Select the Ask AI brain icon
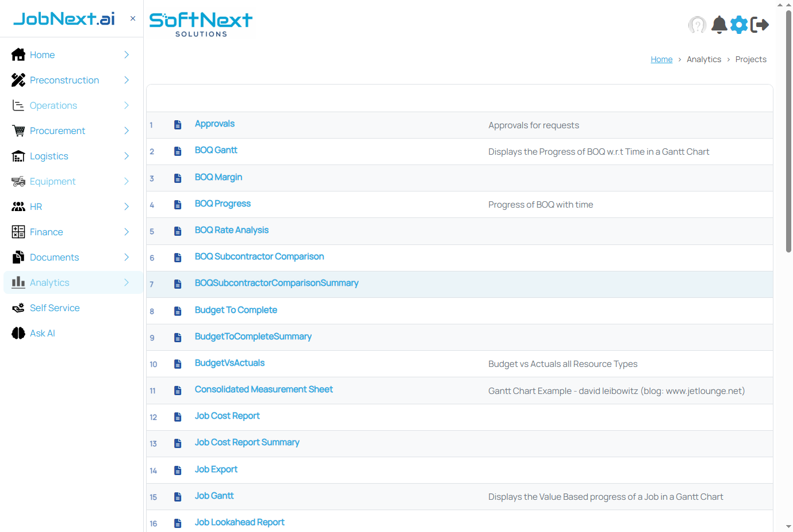Screen dimensions: 793x532 pos(18,333)
